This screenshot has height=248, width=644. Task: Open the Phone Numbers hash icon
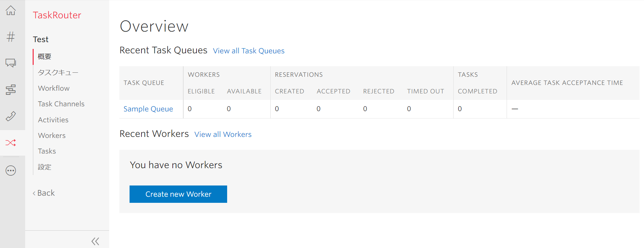point(11,37)
